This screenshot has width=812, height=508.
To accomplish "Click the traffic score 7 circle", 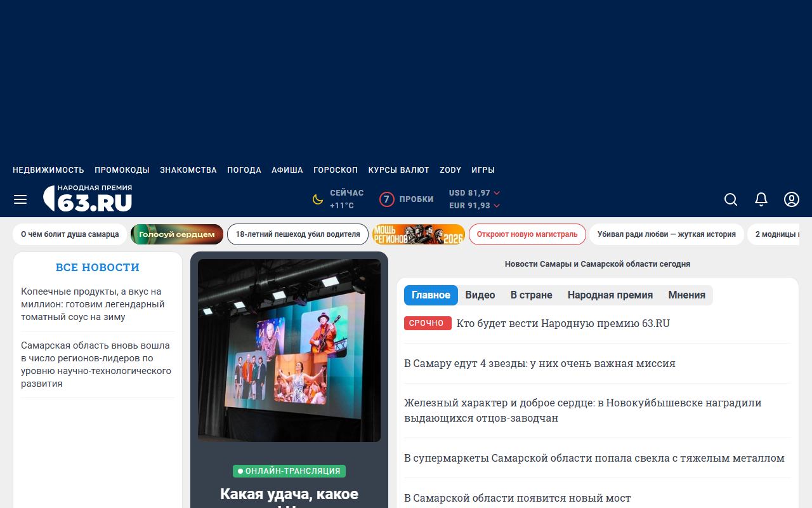I will tap(387, 199).
